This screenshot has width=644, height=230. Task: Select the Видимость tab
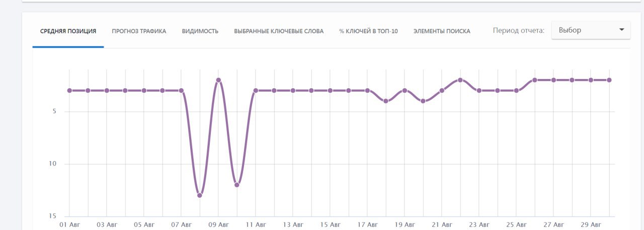pos(200,31)
